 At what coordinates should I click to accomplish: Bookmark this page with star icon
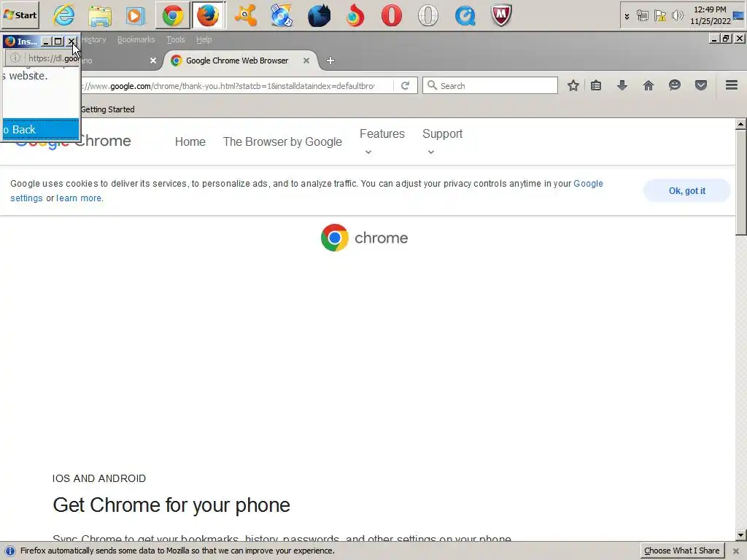(x=573, y=86)
